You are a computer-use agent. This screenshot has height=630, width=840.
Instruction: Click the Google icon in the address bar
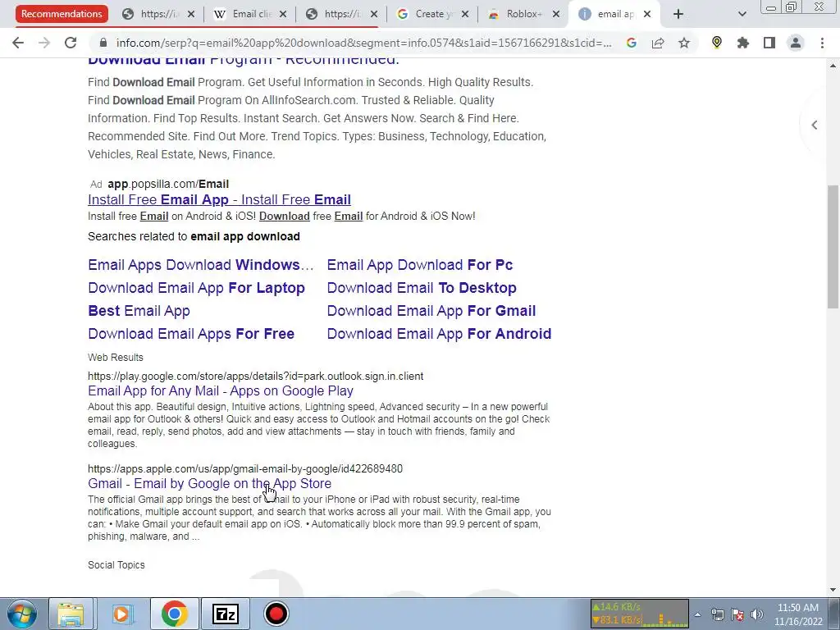coord(631,43)
